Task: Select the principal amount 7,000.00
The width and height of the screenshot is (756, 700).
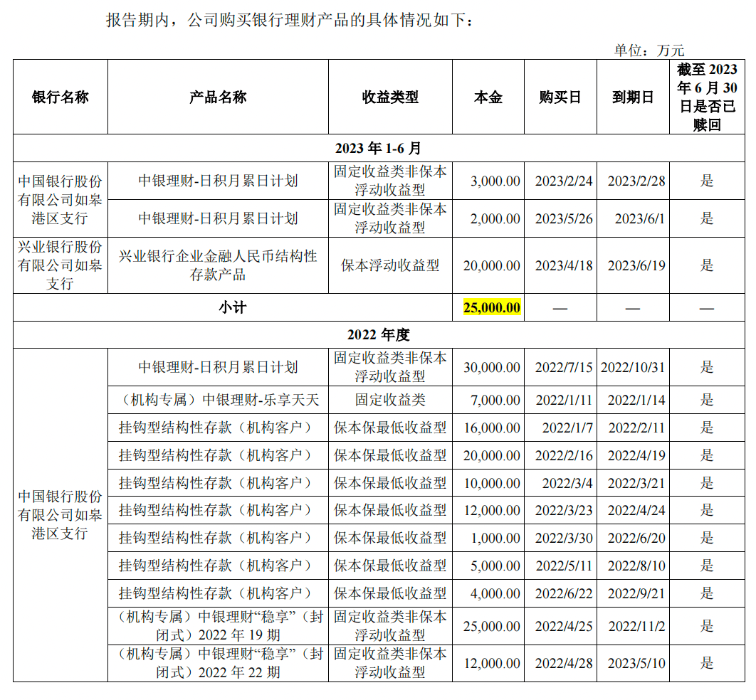Action: tap(495, 400)
